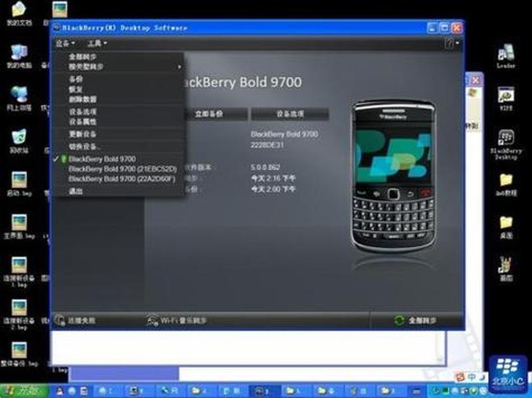Viewport: 532px width, 398px height.
Task: Open the Loader desktop shortcut
Action: tap(506, 56)
